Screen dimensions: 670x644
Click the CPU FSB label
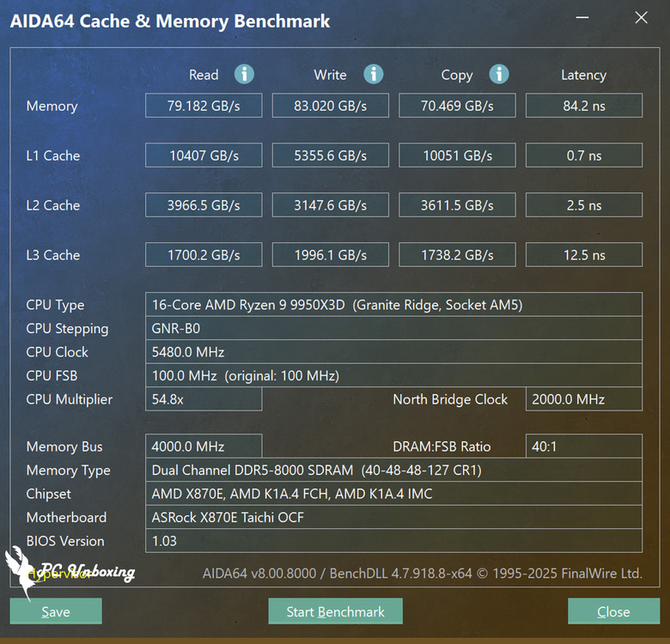click(52, 375)
